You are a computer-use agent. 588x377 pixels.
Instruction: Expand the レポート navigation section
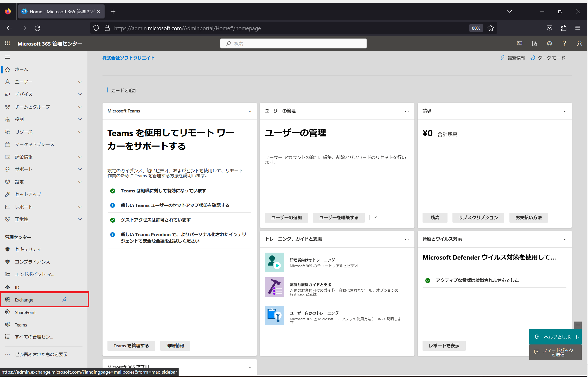pyautogui.click(x=80, y=207)
